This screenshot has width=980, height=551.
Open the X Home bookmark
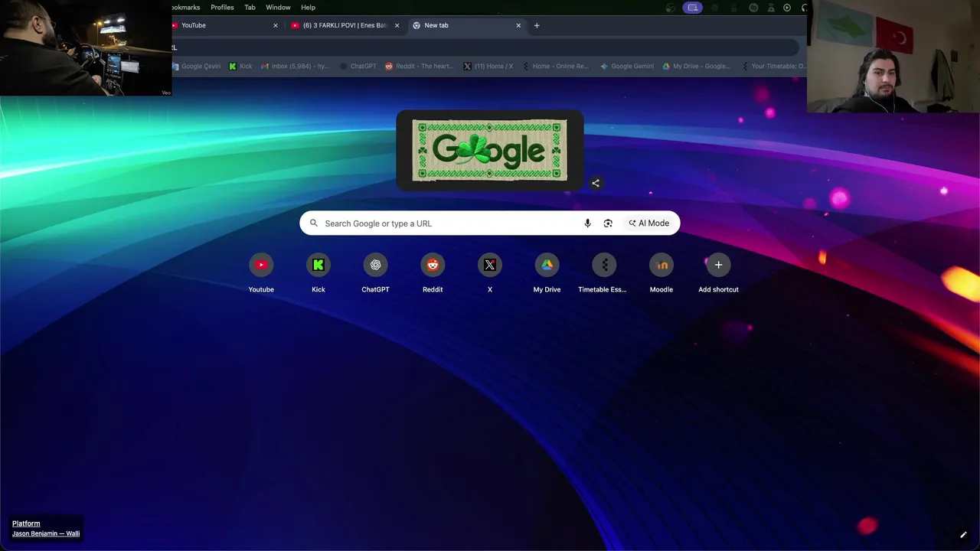tap(488, 67)
